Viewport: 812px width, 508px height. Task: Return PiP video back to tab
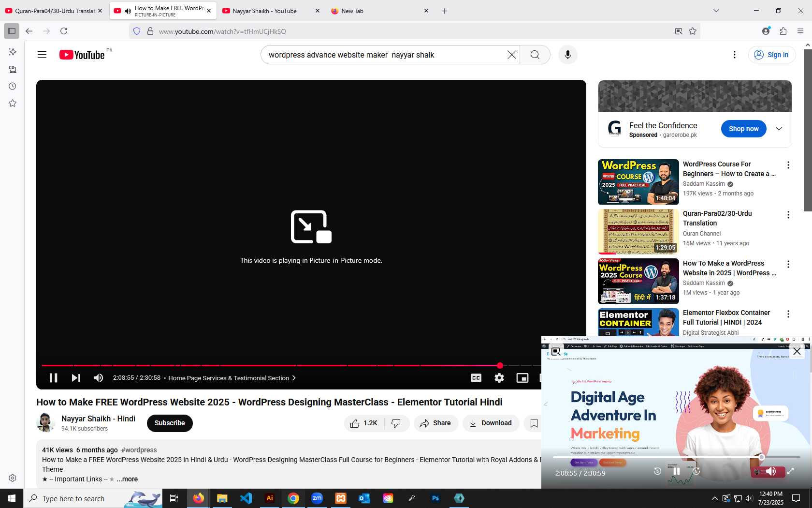556,352
